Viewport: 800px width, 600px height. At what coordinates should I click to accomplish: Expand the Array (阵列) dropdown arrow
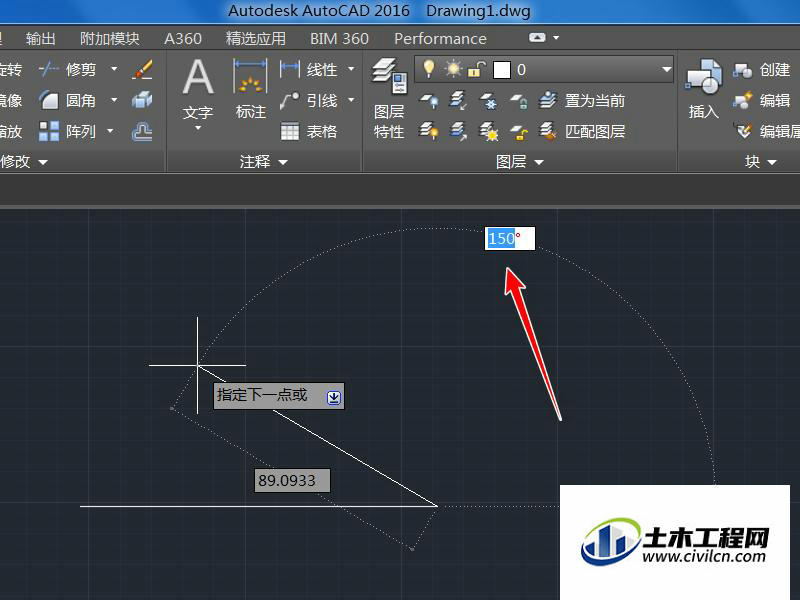coord(110,131)
